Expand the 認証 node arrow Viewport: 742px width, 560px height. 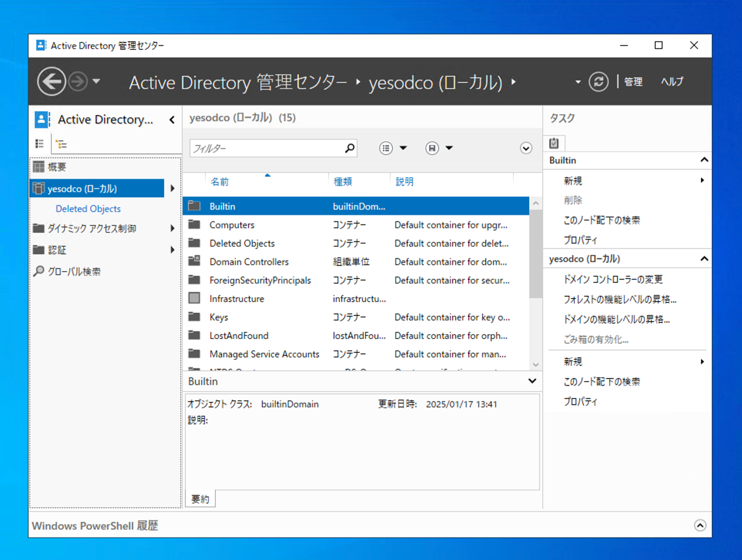(172, 250)
